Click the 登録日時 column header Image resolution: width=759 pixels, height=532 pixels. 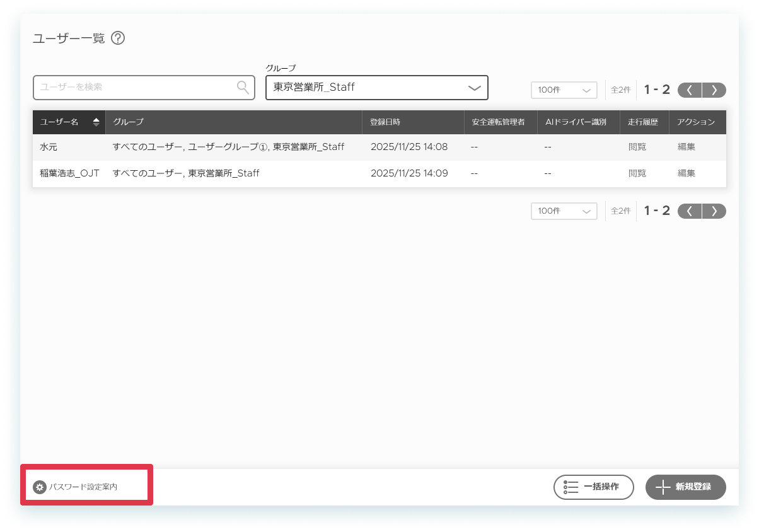413,122
